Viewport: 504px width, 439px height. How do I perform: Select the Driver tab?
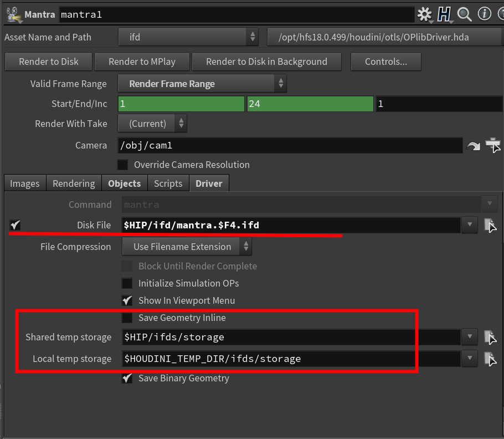pyautogui.click(x=209, y=183)
